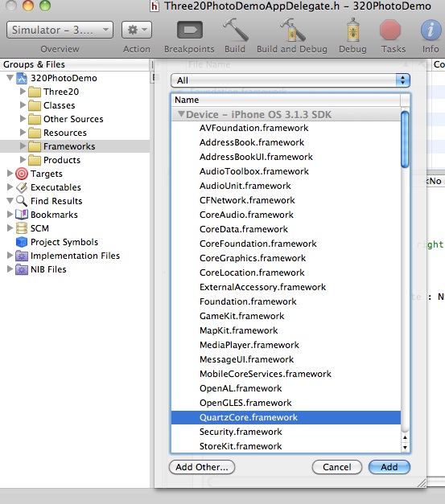Expand the SCM group

tap(10, 227)
